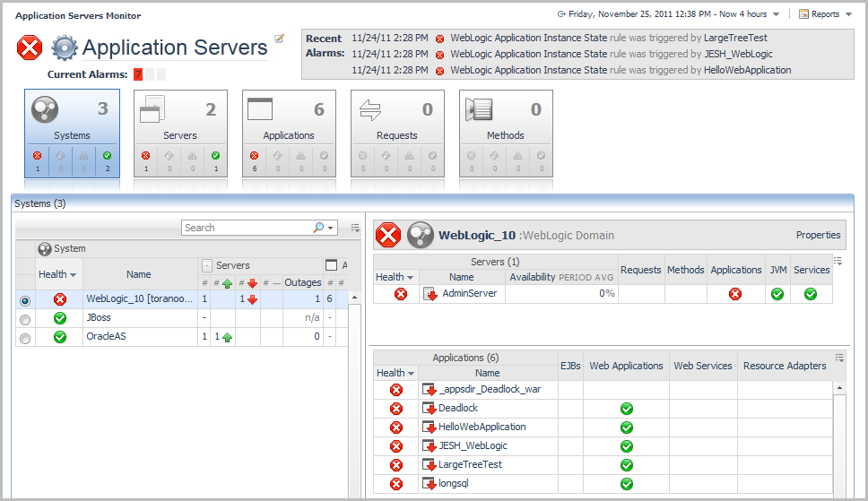Sort Systems table by Health column
Screen dimensions: 868x501
pos(57,274)
